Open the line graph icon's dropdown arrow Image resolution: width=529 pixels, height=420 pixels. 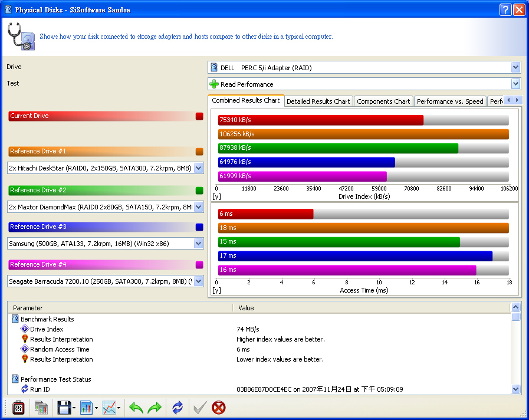pos(119,408)
